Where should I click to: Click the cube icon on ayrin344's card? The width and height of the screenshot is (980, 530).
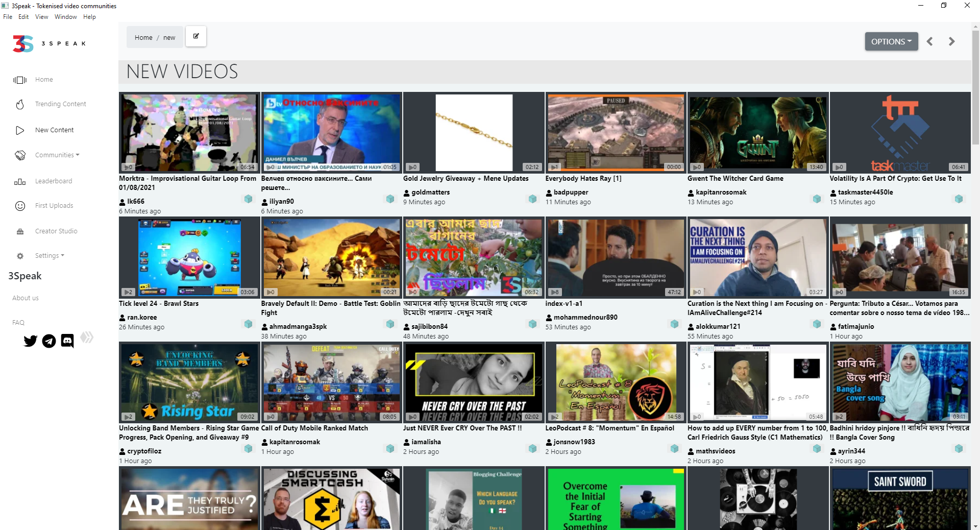point(959,448)
